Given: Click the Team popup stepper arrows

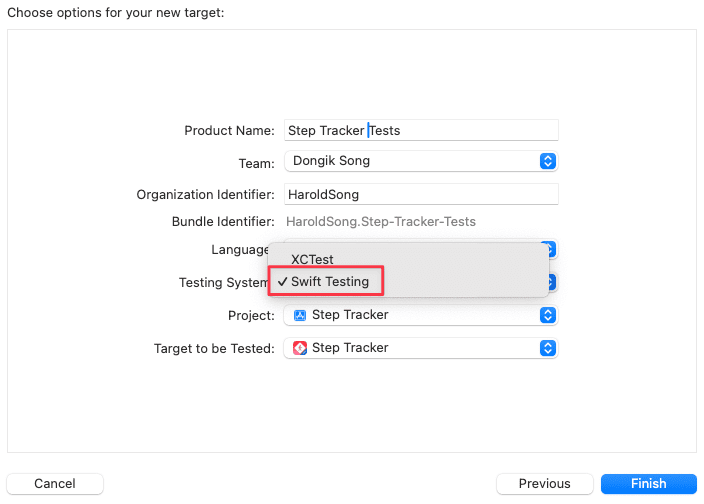Looking at the screenshot, I should 547,161.
